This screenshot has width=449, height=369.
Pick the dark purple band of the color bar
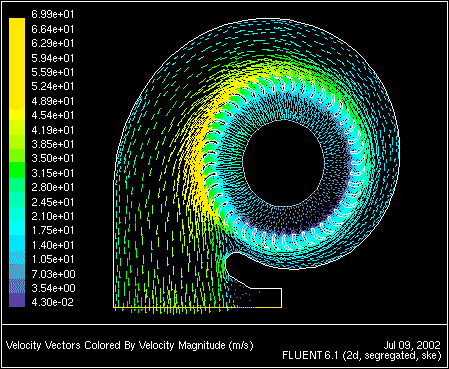click(x=17, y=300)
